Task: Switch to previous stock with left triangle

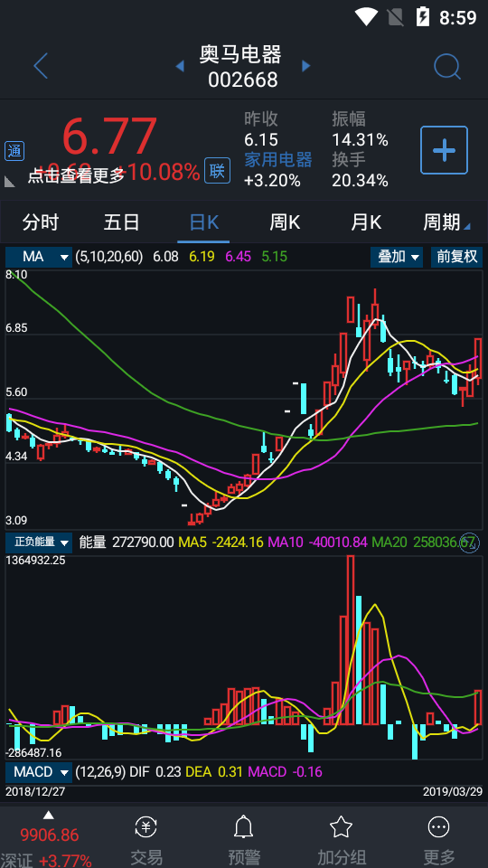Action: [180, 66]
